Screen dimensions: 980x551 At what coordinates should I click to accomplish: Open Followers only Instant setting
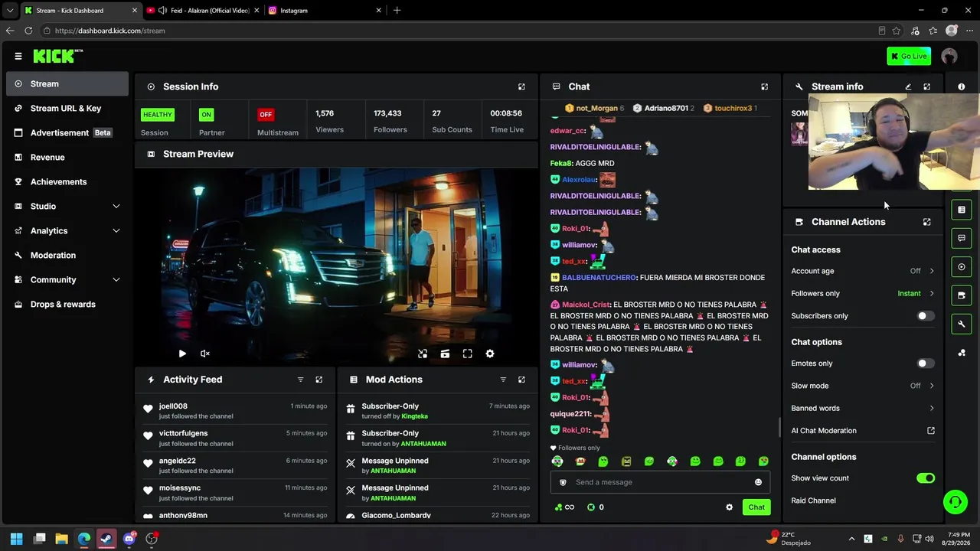point(863,293)
